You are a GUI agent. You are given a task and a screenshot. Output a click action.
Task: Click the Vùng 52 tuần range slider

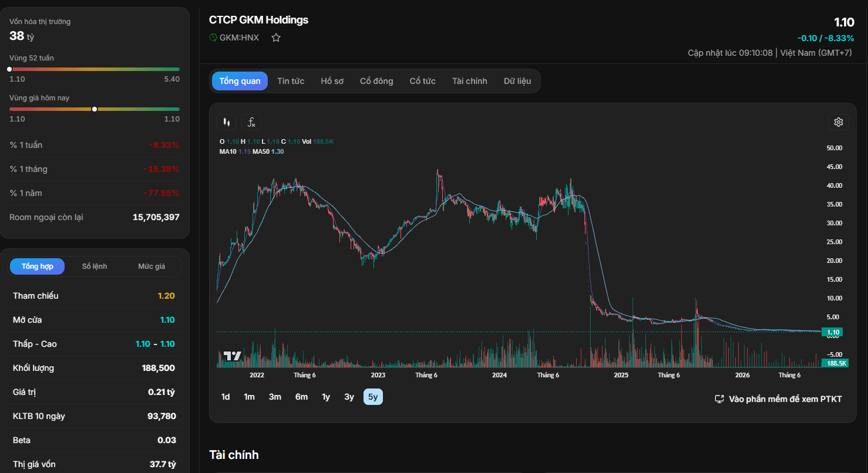[95, 69]
